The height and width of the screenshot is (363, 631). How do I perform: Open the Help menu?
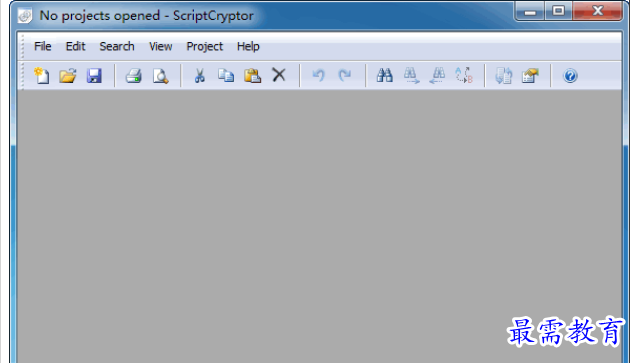click(x=248, y=47)
